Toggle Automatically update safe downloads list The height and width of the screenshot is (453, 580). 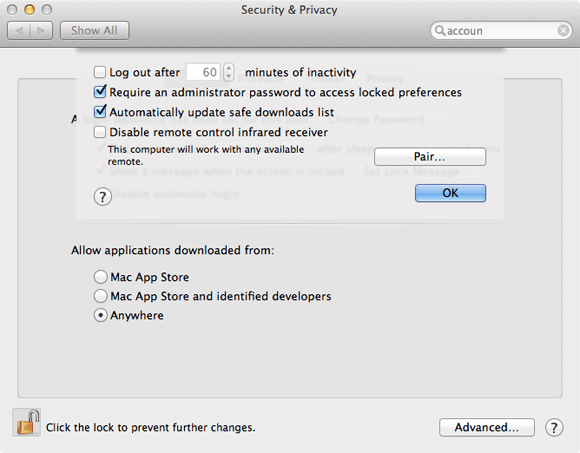point(100,112)
